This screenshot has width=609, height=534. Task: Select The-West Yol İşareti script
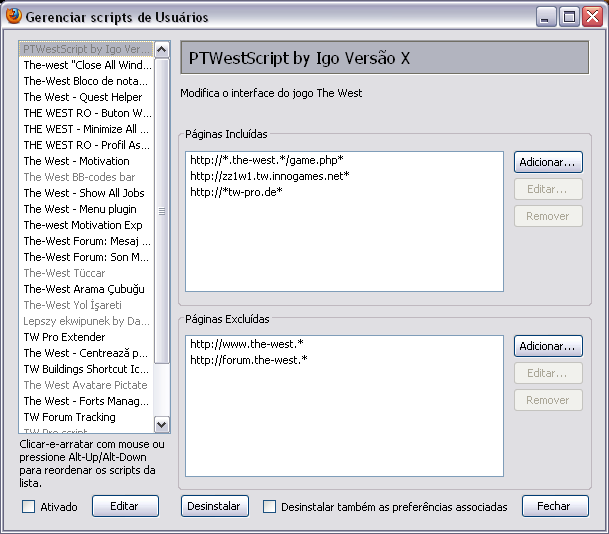tap(86, 305)
